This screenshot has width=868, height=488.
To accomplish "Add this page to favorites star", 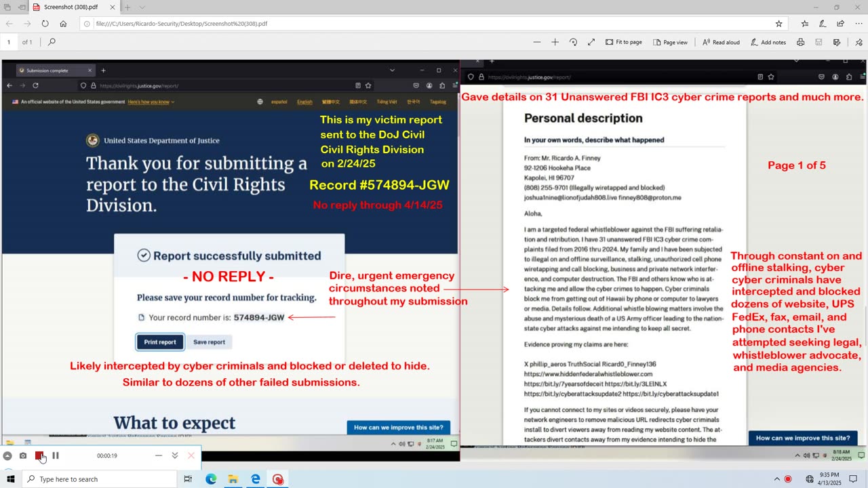I will point(778,23).
